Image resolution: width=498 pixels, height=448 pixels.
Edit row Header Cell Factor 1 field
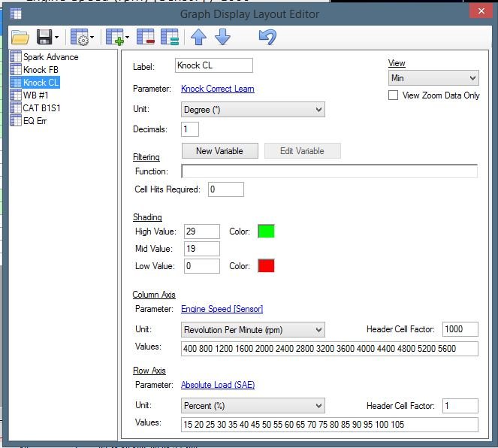(460, 406)
